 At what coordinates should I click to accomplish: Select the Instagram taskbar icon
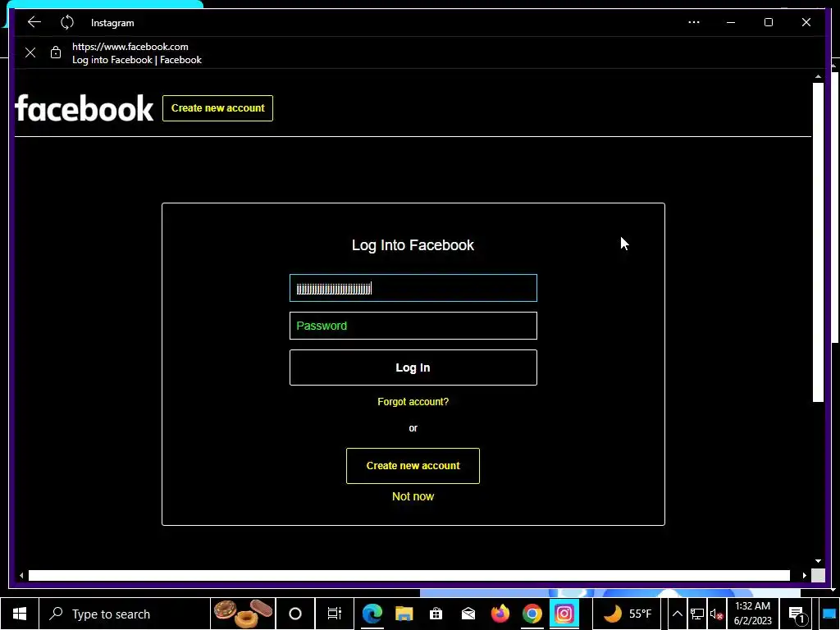point(564,614)
